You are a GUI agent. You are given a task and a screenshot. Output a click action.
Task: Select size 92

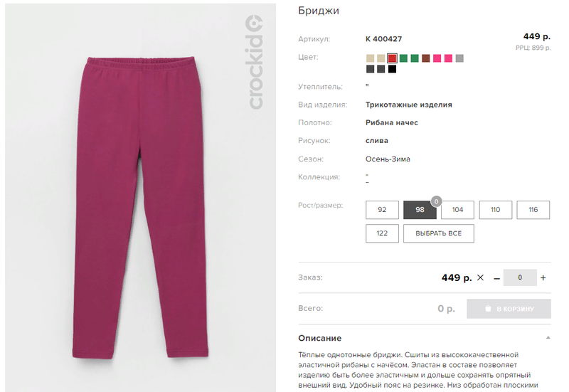pos(382,210)
